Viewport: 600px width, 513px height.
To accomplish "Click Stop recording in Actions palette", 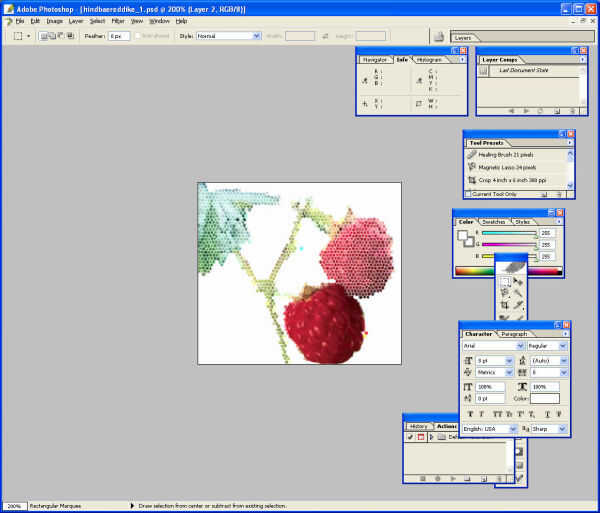I will point(423,479).
